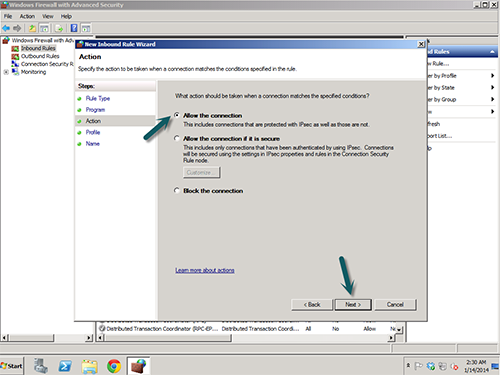This screenshot has width=500, height=375.
Task: Open PowerShell taskbar icon
Action: [x=65, y=366]
